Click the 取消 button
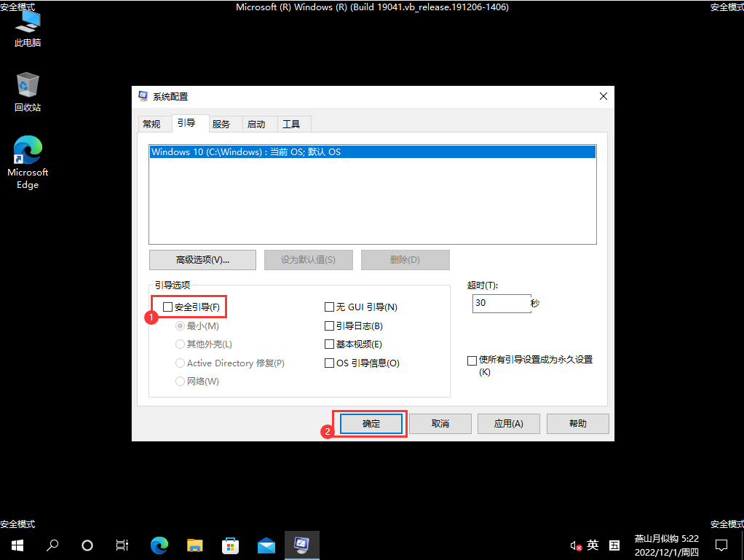This screenshot has height=560, width=744. (x=440, y=424)
